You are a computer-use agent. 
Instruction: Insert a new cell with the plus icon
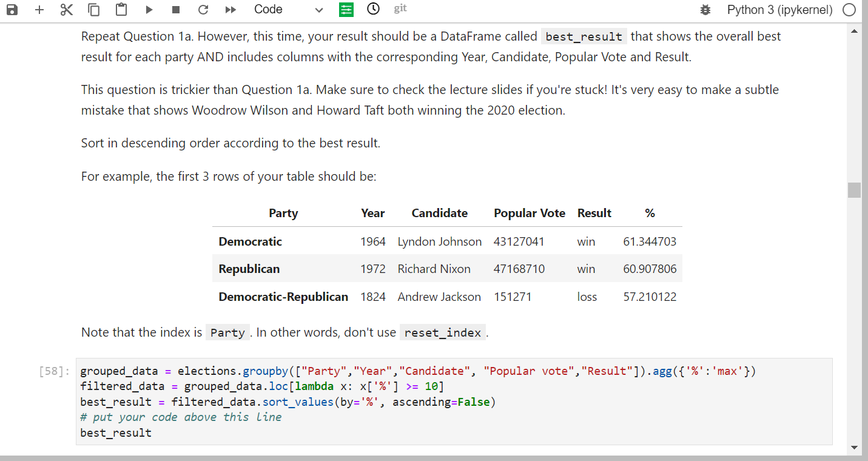[x=39, y=10]
